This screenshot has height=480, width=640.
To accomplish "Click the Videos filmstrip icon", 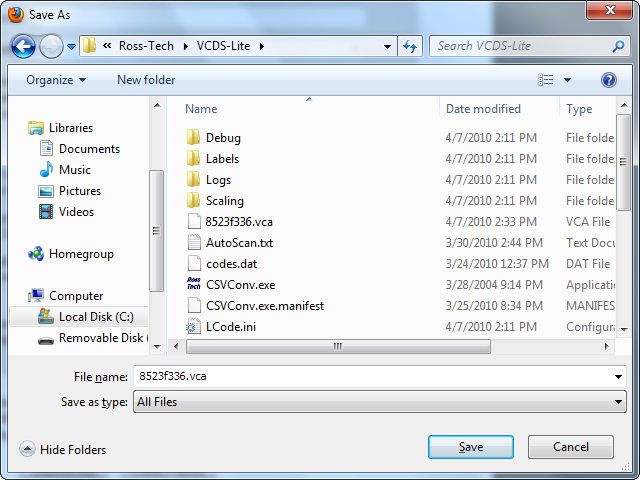I will [46, 212].
